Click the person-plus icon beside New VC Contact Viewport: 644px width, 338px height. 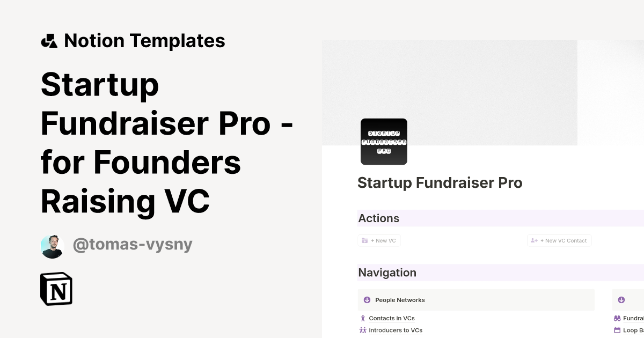tap(534, 240)
